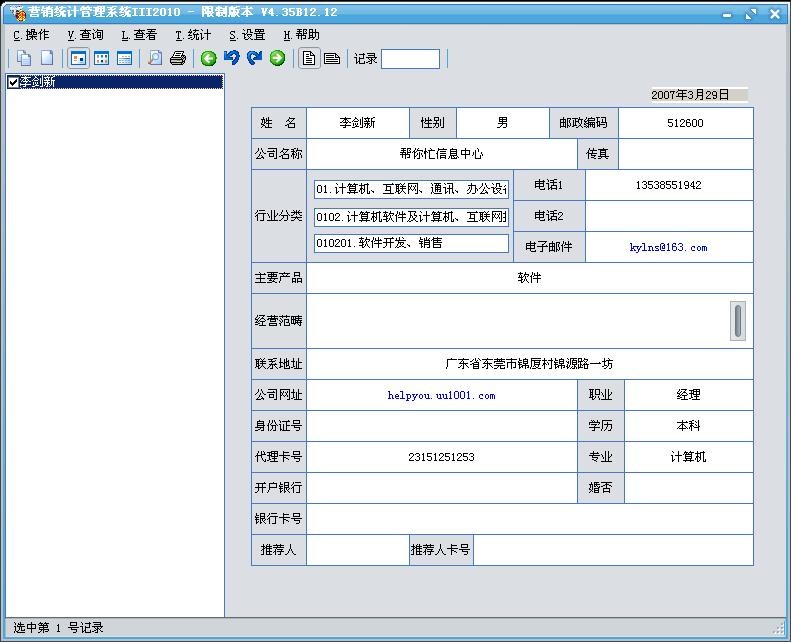Click the empty 婚否 field
The width and height of the screenshot is (791, 642).
point(689,488)
